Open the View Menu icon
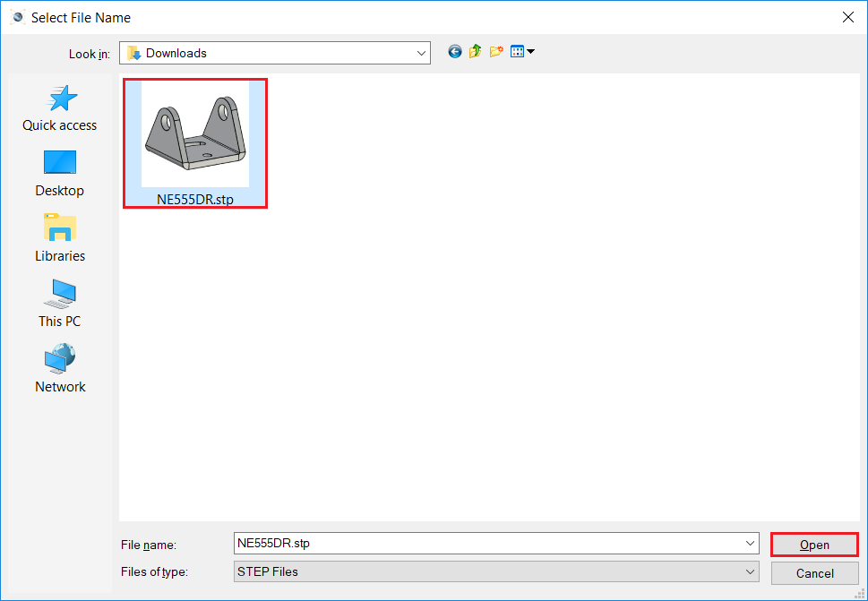 pyautogui.click(x=522, y=52)
